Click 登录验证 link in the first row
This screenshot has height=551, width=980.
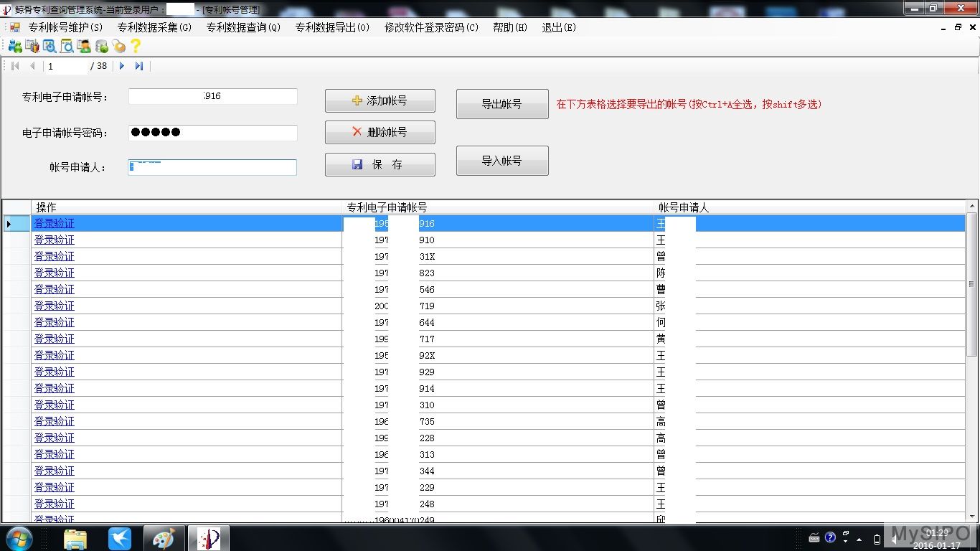pyautogui.click(x=55, y=224)
